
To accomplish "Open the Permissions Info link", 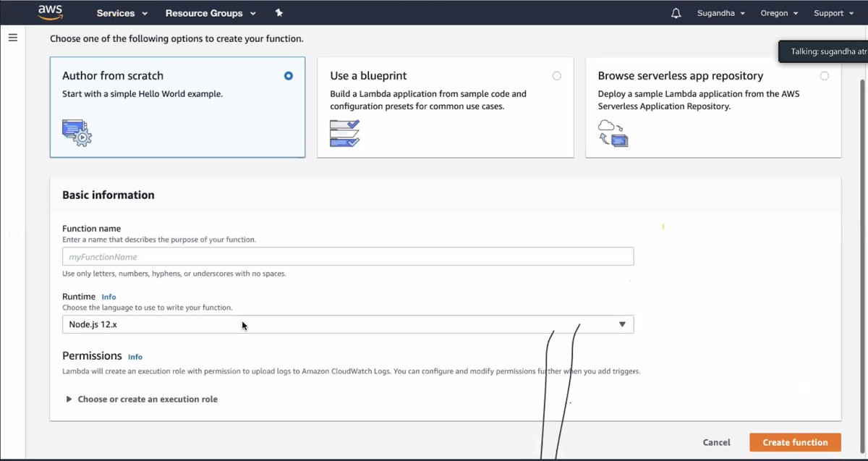I will [135, 357].
